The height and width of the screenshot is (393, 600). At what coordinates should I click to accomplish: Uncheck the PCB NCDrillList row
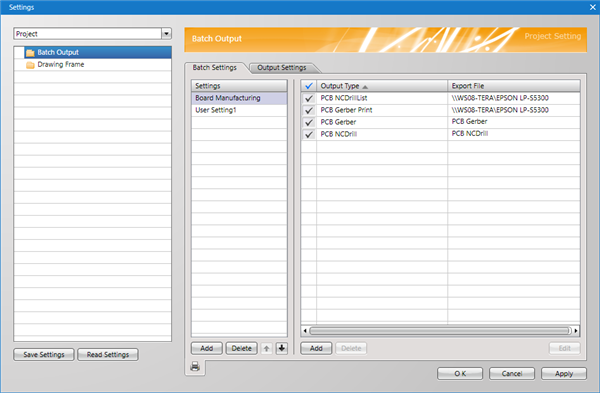309,98
